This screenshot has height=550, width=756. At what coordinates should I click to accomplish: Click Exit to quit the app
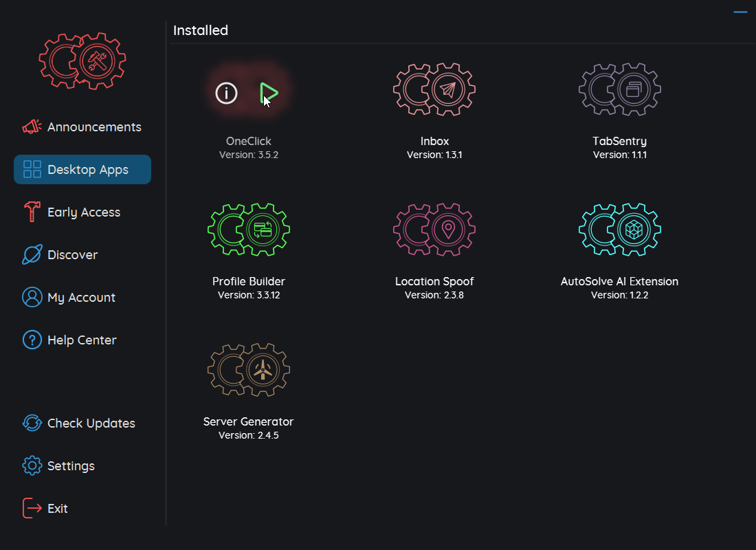click(57, 509)
